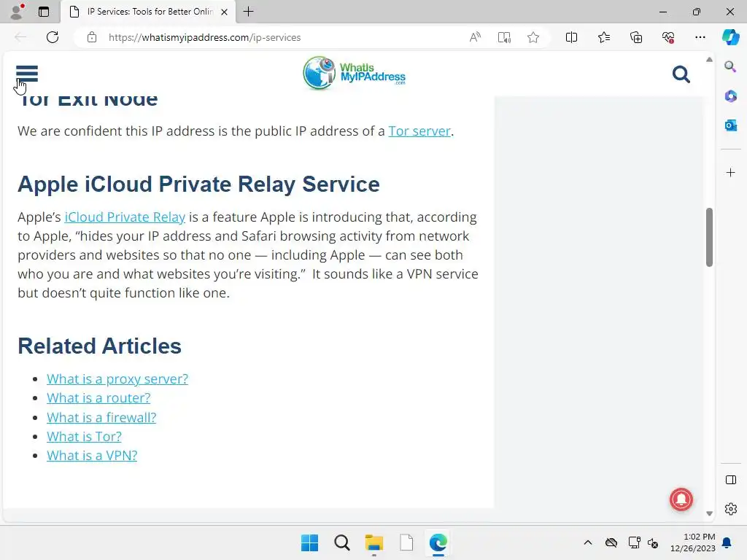Open a new browser tab
747x560 pixels.
coord(248,12)
